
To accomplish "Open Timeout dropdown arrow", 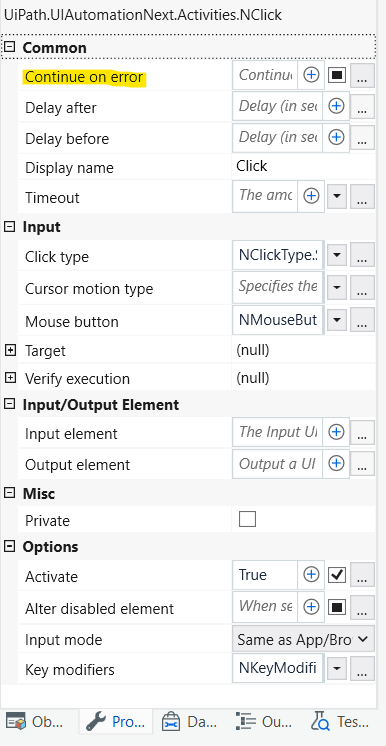I will point(337,196).
